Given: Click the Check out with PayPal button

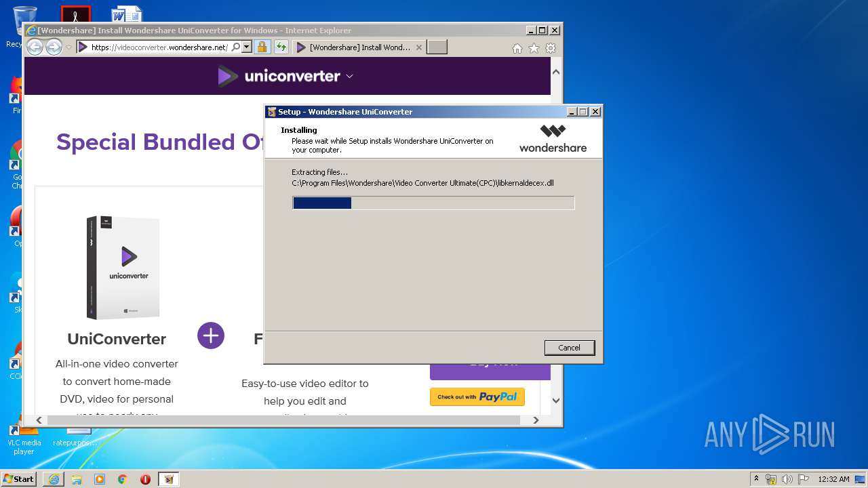Looking at the screenshot, I should click(x=477, y=397).
